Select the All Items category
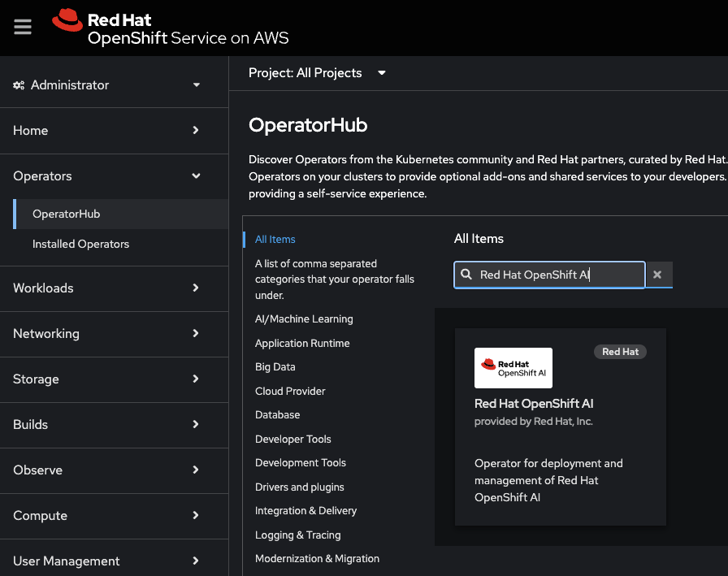Viewport: 728px width, 576px height. click(x=275, y=240)
